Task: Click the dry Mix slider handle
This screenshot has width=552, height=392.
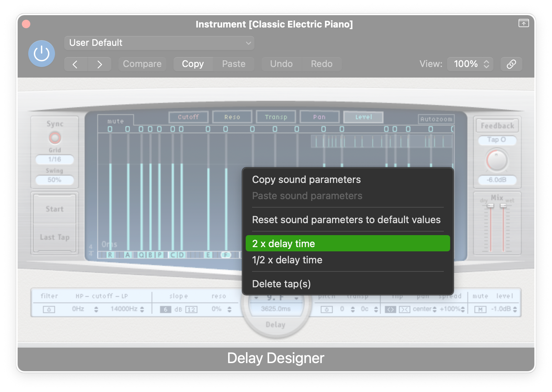Action: click(x=490, y=206)
